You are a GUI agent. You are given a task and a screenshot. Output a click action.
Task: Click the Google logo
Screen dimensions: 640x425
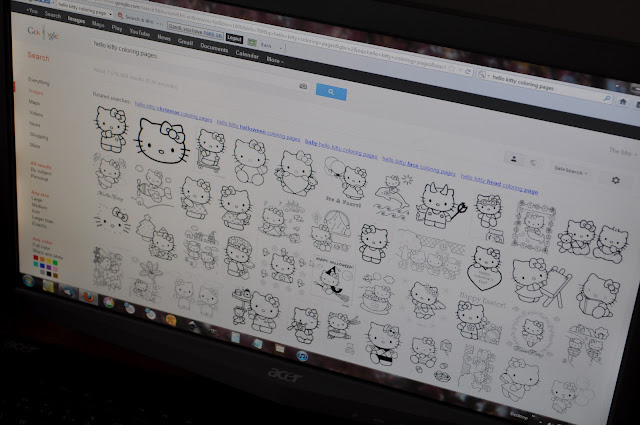tap(43, 33)
